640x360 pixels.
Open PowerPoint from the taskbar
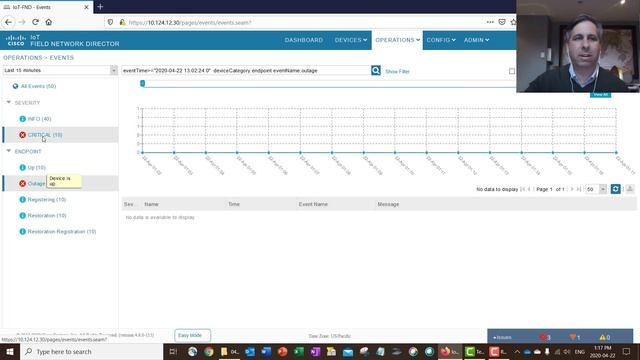[282, 351]
